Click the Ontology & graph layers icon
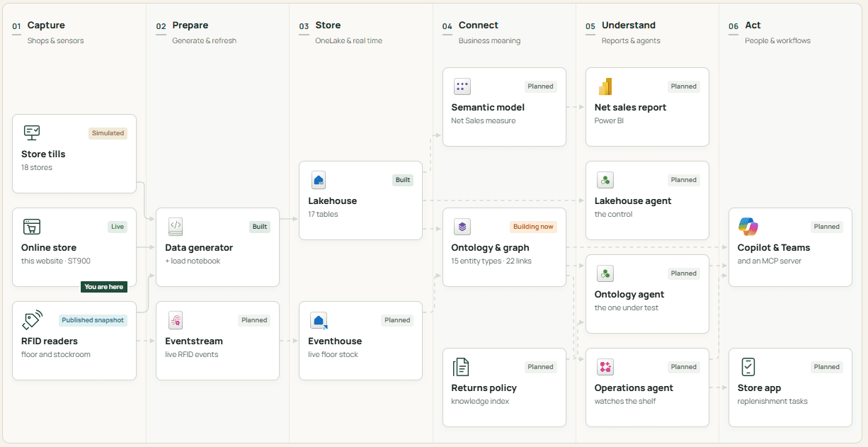 point(462,227)
